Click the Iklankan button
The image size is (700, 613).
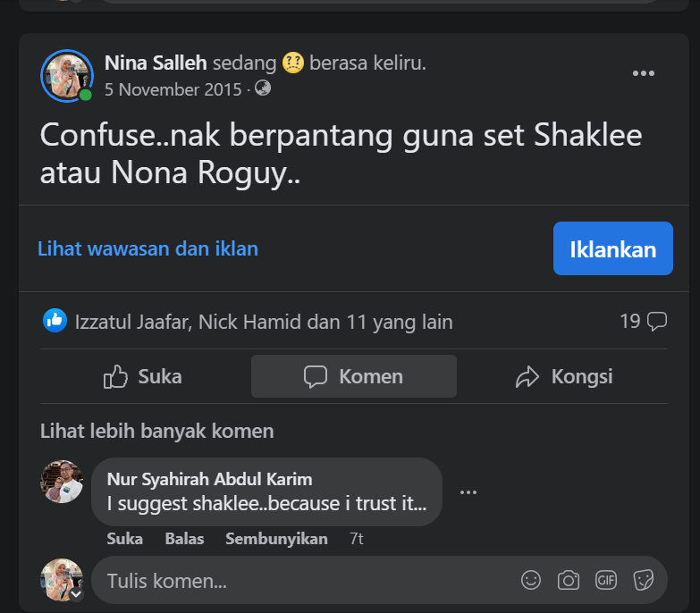(613, 248)
